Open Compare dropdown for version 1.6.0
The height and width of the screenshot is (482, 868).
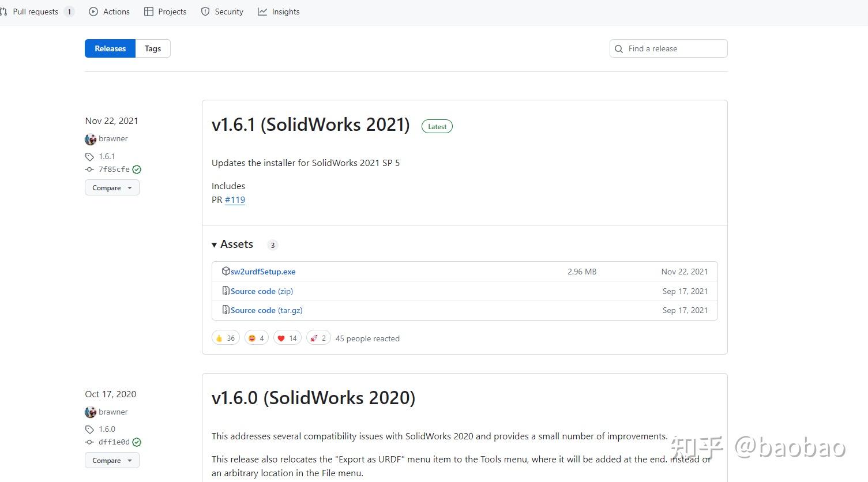(112, 461)
